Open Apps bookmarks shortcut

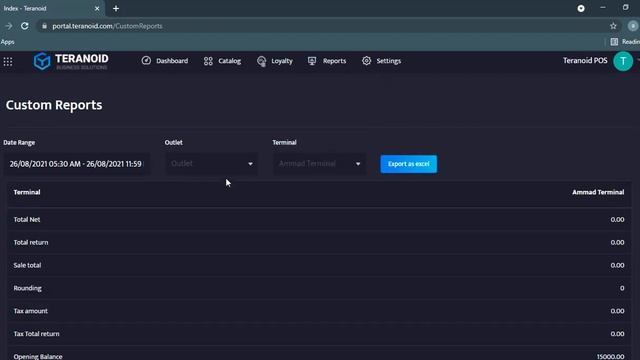pos(7,42)
